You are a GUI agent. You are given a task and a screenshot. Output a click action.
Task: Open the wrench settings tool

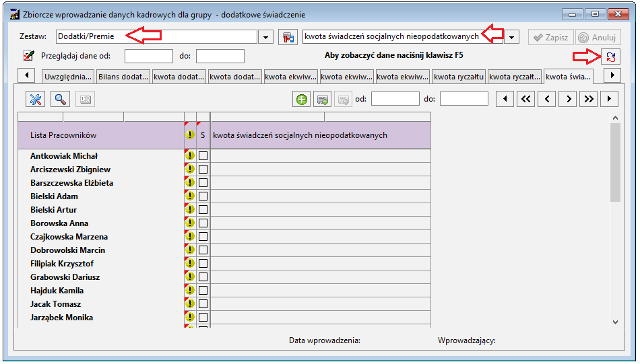(x=36, y=99)
